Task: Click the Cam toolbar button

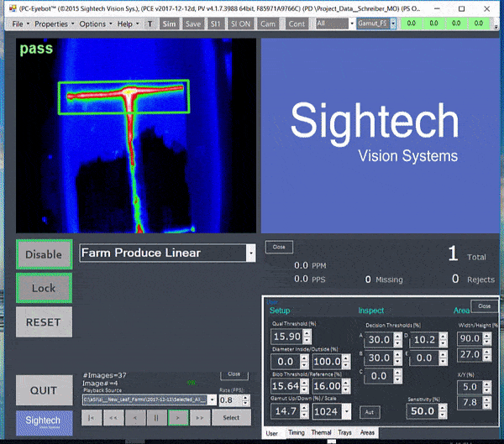Action: [267, 24]
